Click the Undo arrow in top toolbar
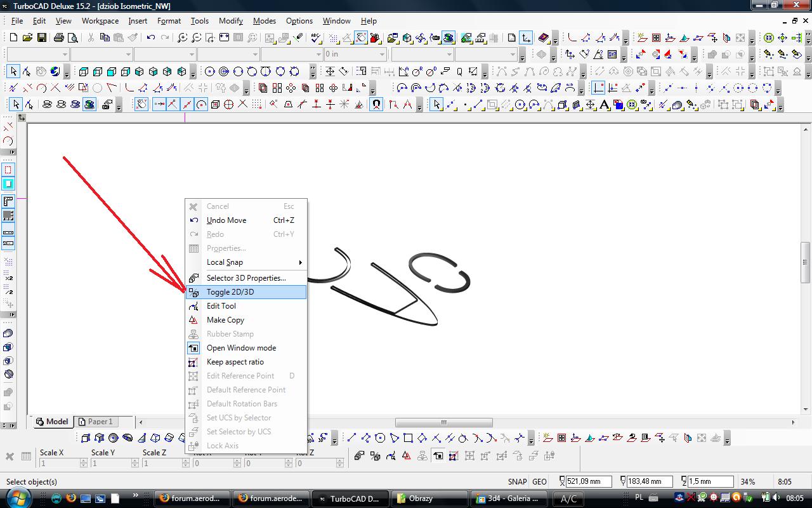 (x=151, y=38)
